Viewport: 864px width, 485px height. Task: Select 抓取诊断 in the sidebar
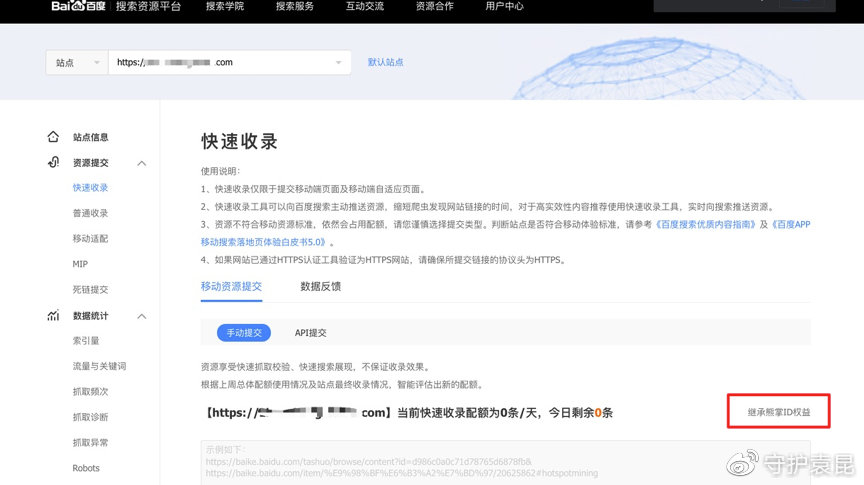[x=90, y=417]
